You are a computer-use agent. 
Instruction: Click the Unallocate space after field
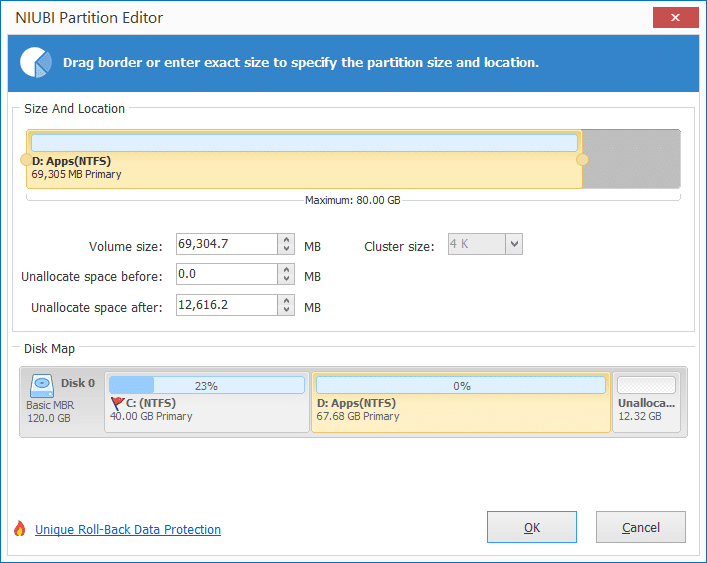click(227, 305)
